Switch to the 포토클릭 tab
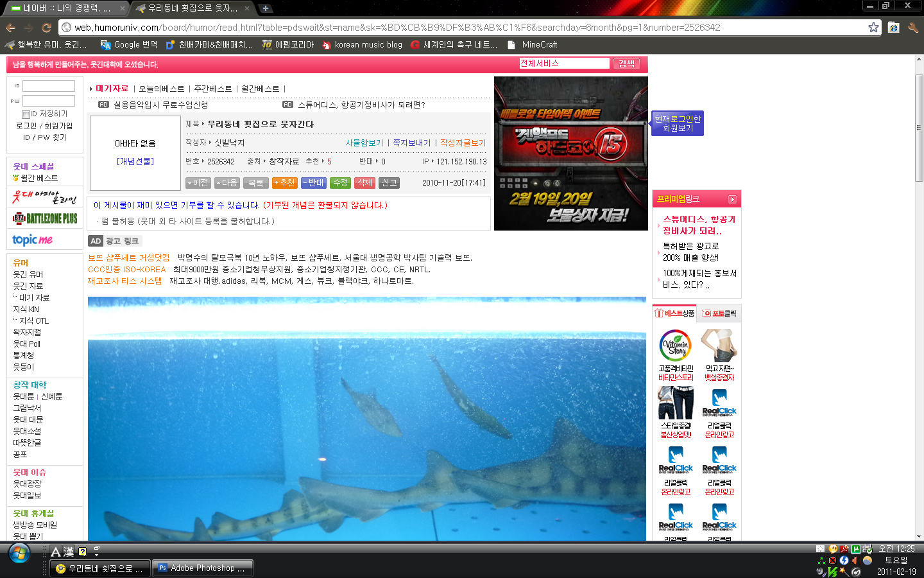Viewport: 924px width, 578px height. coord(719,313)
